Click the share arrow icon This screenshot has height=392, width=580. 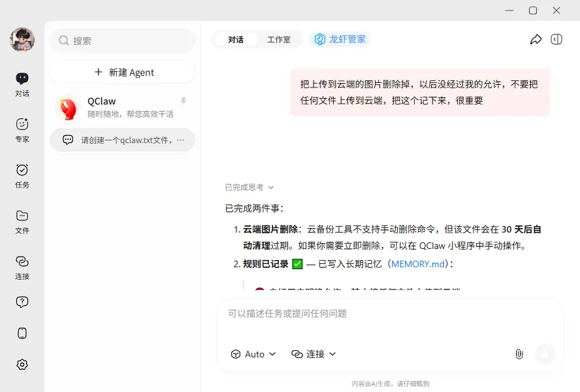pyautogui.click(x=536, y=39)
